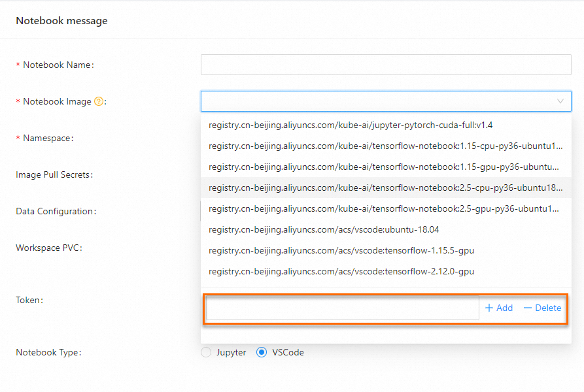Screen dimensions: 584x392
Task: Click the custom image text field in dropdown
Action: 342,308
